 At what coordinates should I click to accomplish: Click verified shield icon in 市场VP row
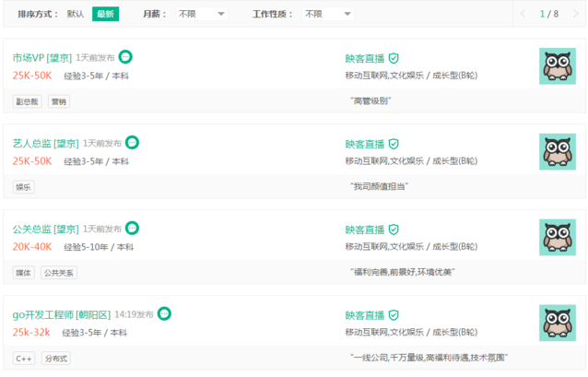394,58
